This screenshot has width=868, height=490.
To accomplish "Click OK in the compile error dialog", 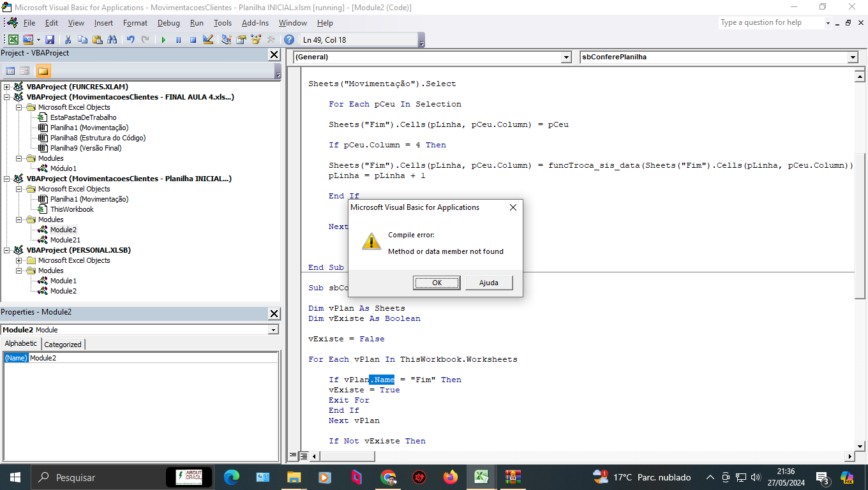I will pos(437,283).
